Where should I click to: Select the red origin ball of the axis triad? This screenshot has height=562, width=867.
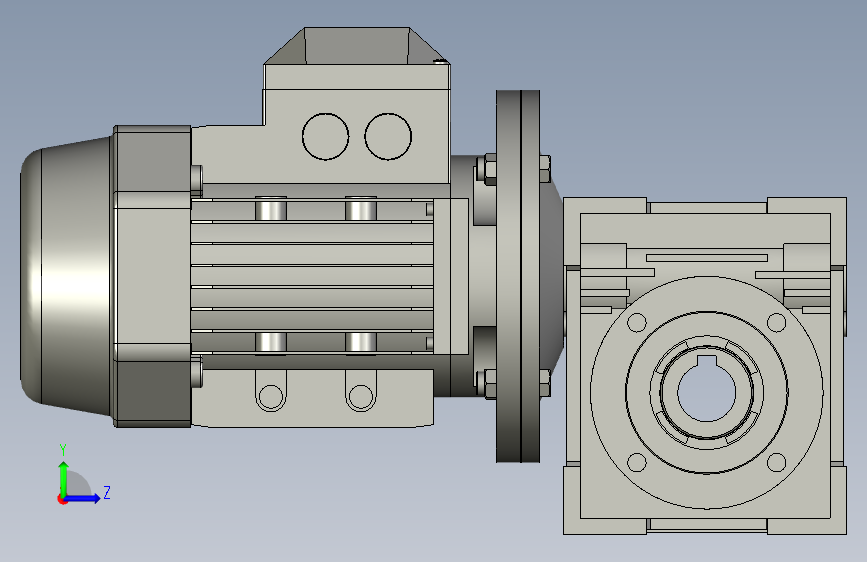tap(62, 499)
